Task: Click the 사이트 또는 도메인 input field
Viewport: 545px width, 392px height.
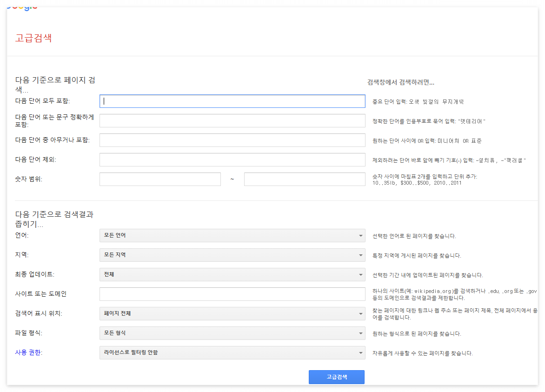Action: [233, 294]
